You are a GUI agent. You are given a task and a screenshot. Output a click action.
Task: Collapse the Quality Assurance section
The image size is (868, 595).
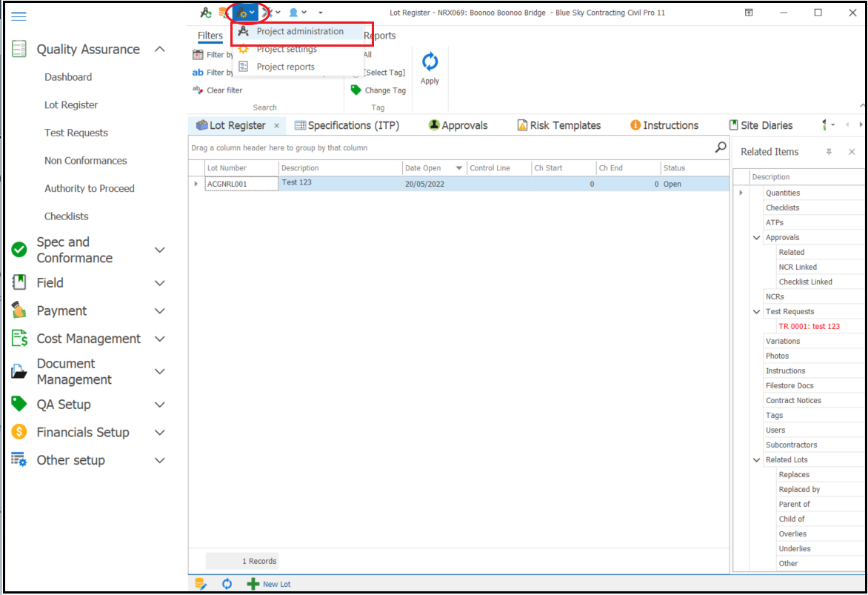pyautogui.click(x=160, y=50)
